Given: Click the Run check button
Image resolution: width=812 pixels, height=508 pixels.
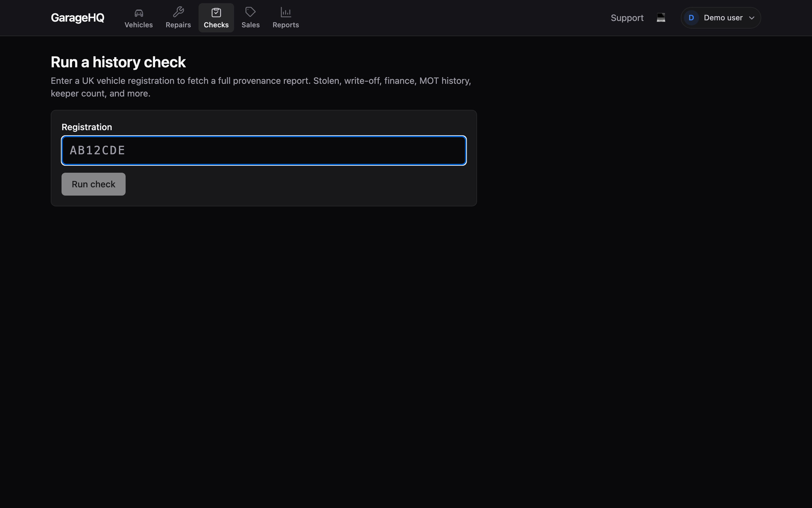Looking at the screenshot, I should click(93, 184).
